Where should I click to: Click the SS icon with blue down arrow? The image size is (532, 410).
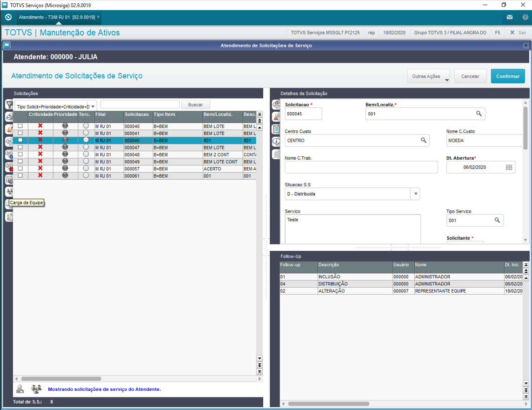point(9,155)
